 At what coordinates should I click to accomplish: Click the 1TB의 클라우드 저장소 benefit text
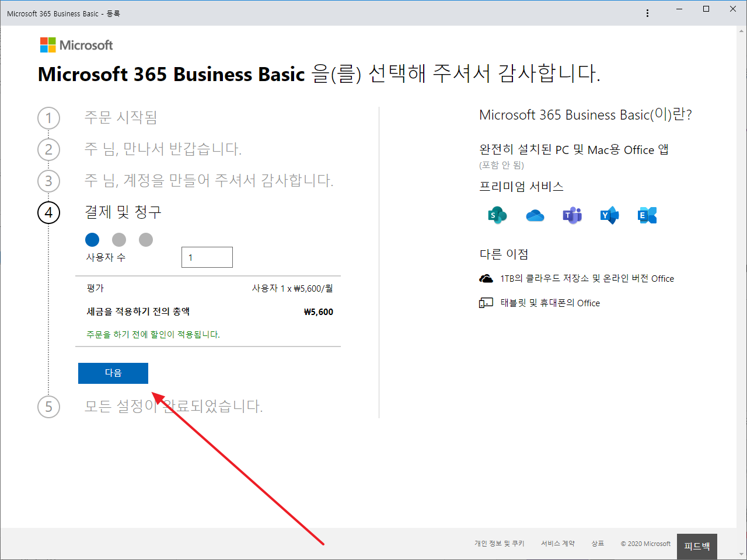tap(587, 279)
